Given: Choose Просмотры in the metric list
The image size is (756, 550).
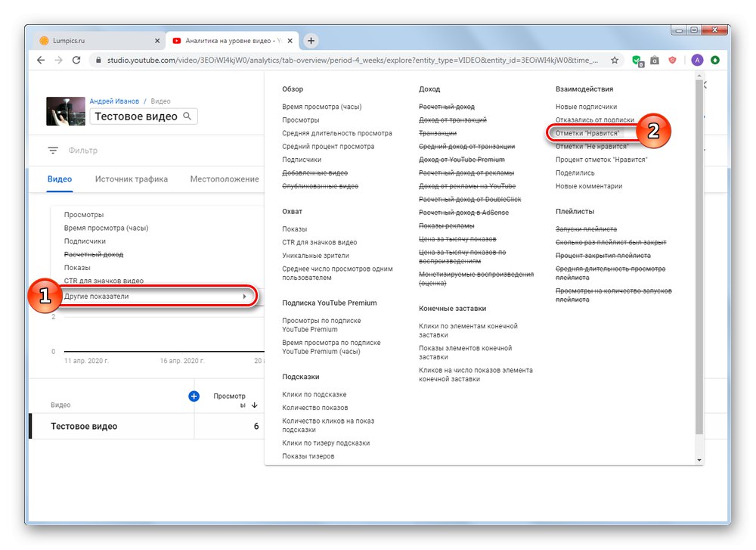Looking at the screenshot, I should (84, 215).
